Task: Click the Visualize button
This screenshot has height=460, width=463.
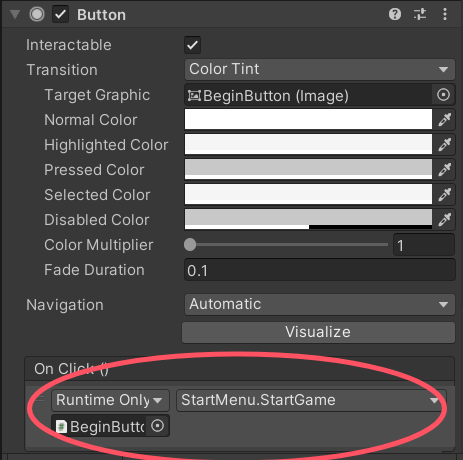Action: pos(318,332)
